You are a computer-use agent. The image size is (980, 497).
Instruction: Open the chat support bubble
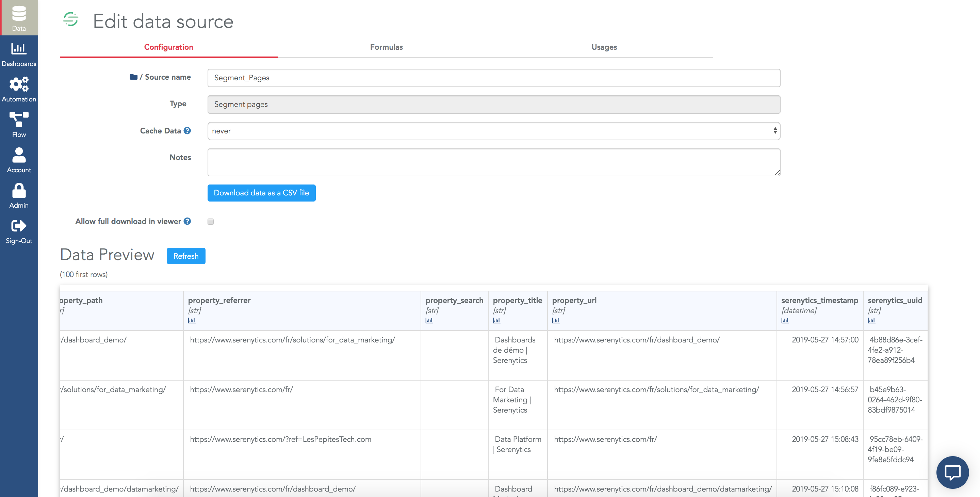point(953,472)
